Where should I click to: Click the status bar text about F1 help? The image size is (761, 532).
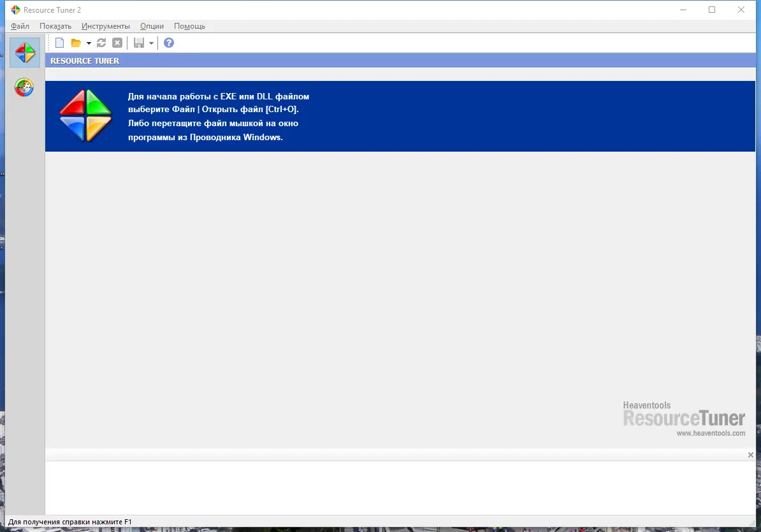coord(70,522)
